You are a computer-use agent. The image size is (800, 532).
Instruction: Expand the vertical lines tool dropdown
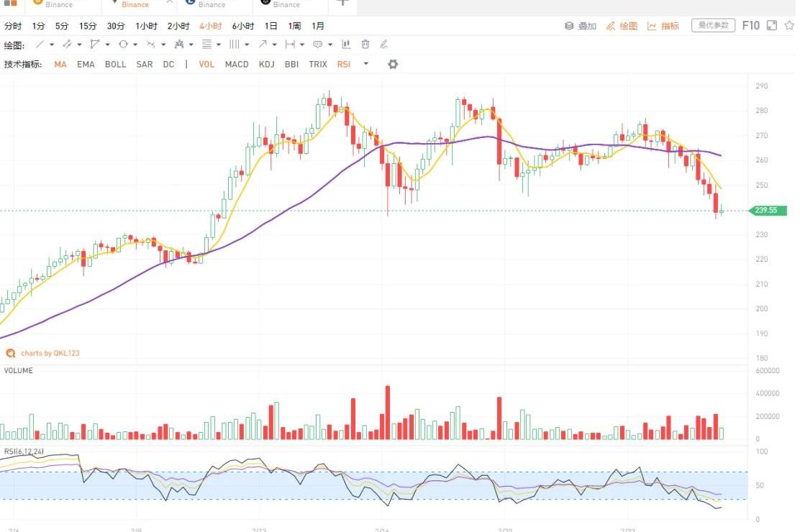pos(246,45)
